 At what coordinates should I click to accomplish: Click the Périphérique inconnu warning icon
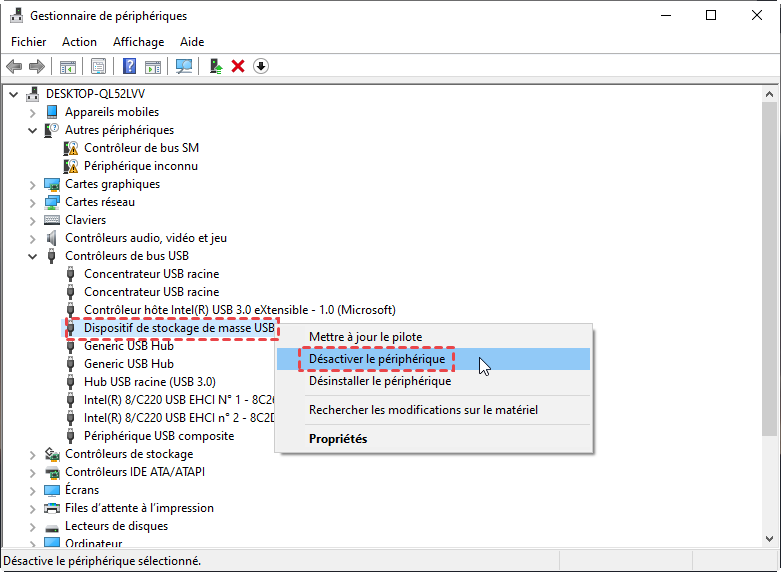(71, 166)
